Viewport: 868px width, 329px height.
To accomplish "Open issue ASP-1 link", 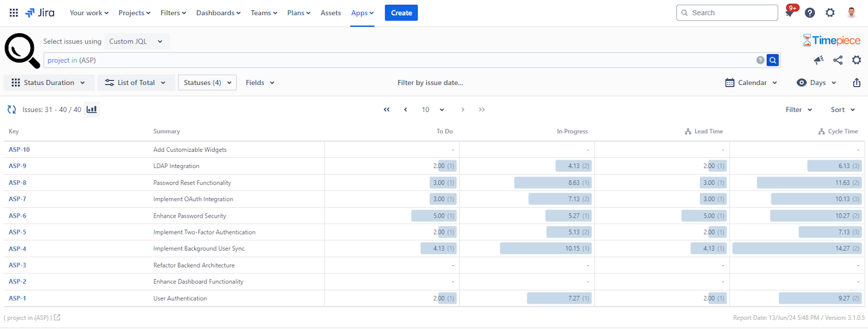I will pos(17,298).
